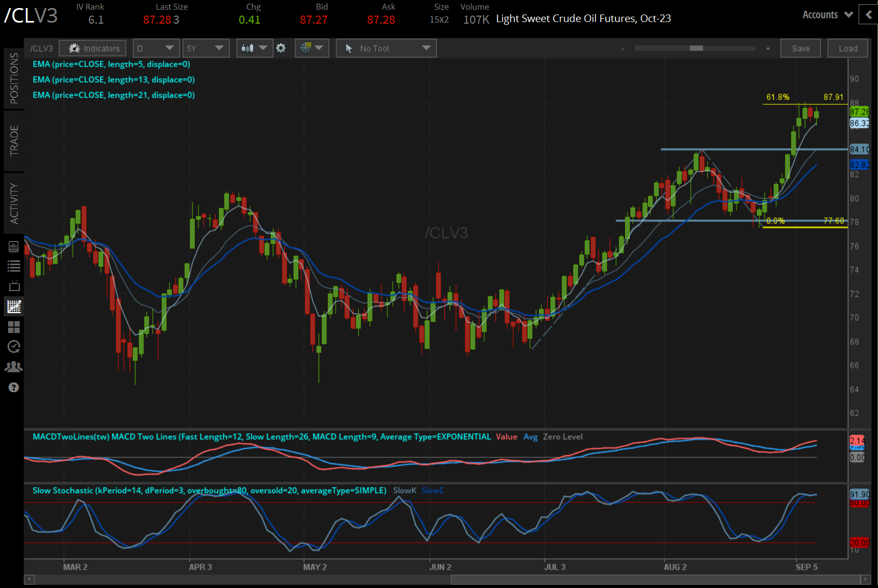Switch to the ACTIVITY tab

point(14,203)
